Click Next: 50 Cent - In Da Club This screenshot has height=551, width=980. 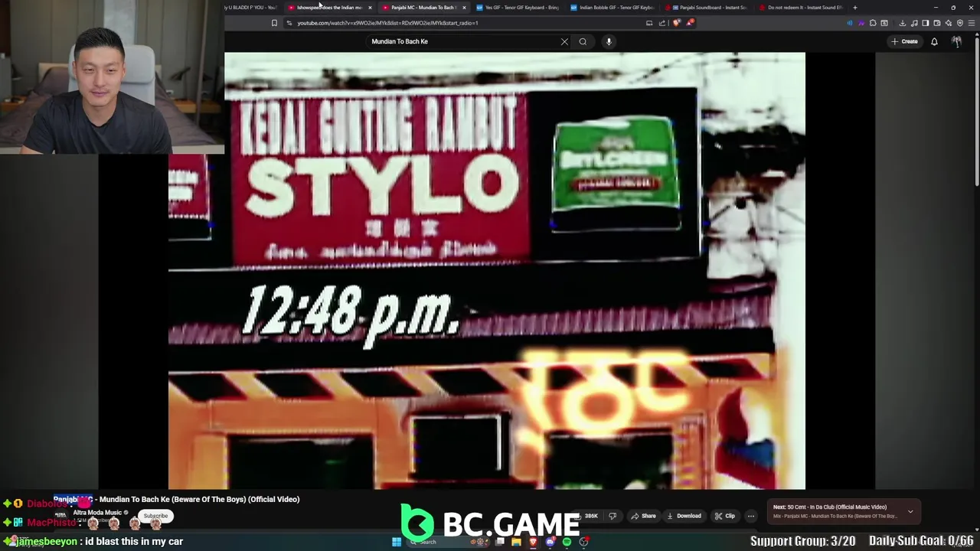pyautogui.click(x=829, y=507)
